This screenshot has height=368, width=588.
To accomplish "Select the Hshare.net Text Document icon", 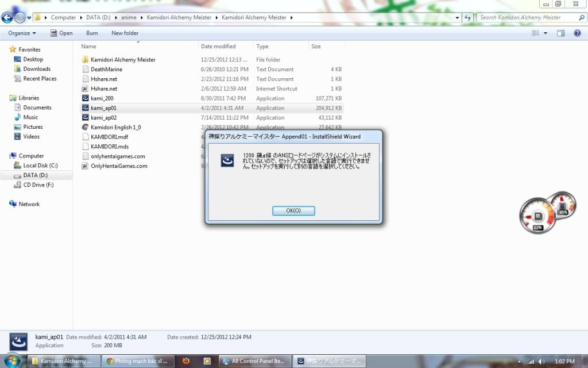I will (85, 79).
